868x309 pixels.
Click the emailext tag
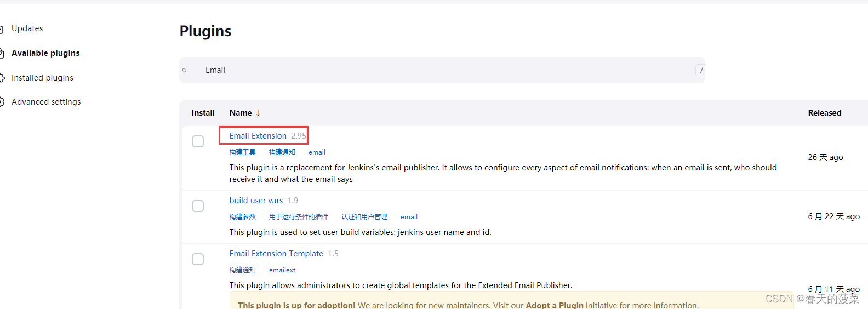[x=282, y=270]
